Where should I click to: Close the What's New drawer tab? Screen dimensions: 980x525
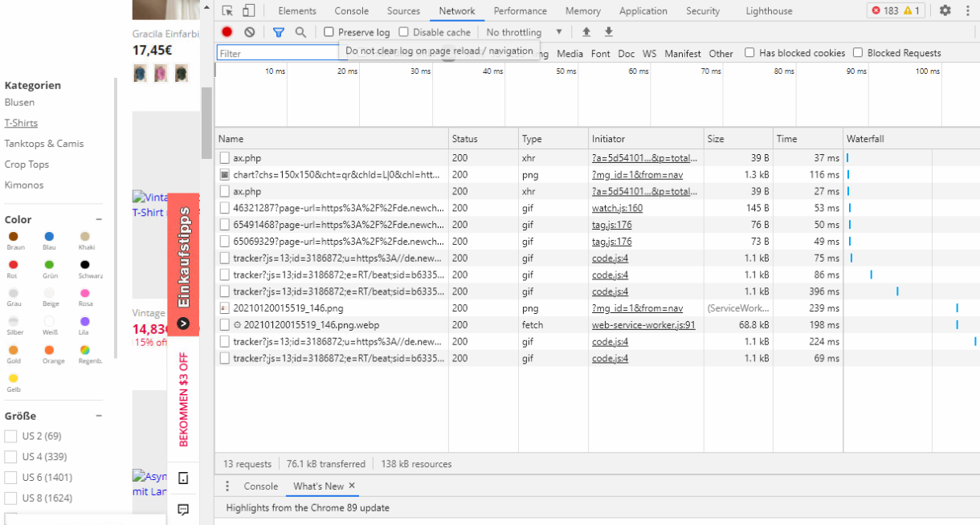tap(352, 486)
